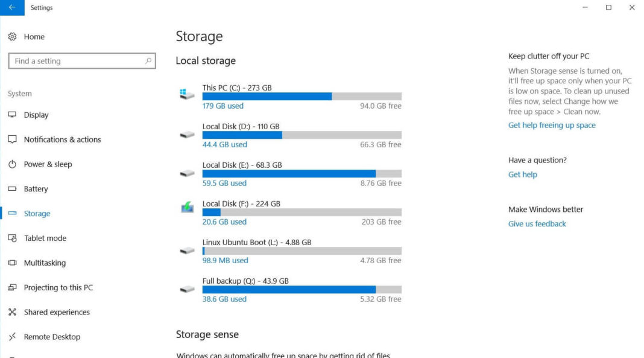Click the Linux Ubuntu Boot drive icon

coord(186,250)
